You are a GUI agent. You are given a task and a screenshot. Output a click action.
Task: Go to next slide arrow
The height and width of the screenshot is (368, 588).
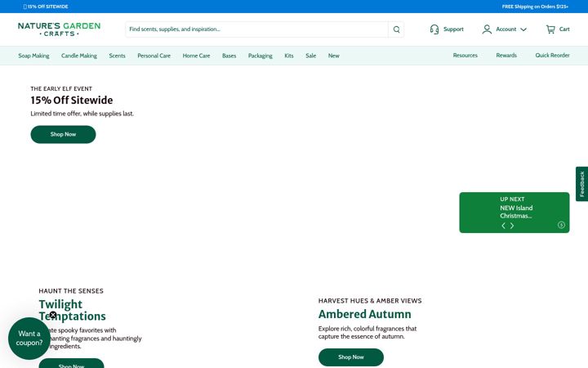pyautogui.click(x=512, y=226)
